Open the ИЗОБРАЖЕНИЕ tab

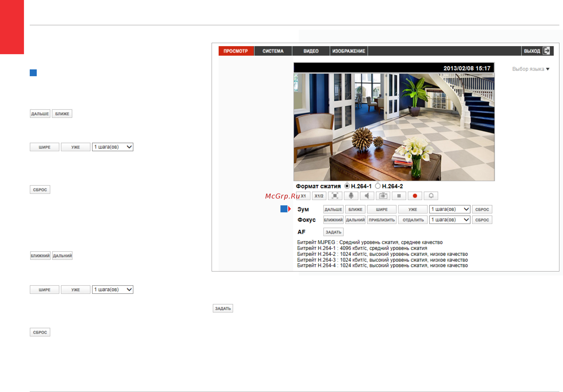tap(349, 51)
